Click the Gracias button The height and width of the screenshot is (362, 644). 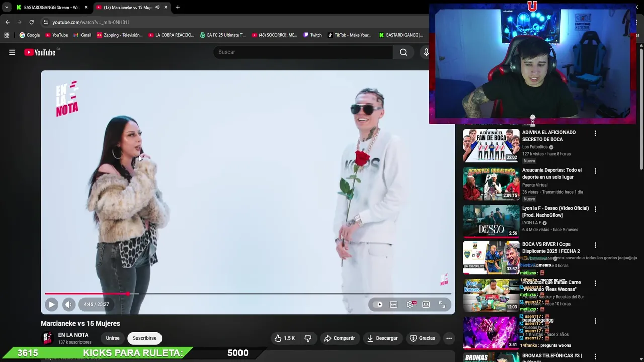(x=423, y=338)
